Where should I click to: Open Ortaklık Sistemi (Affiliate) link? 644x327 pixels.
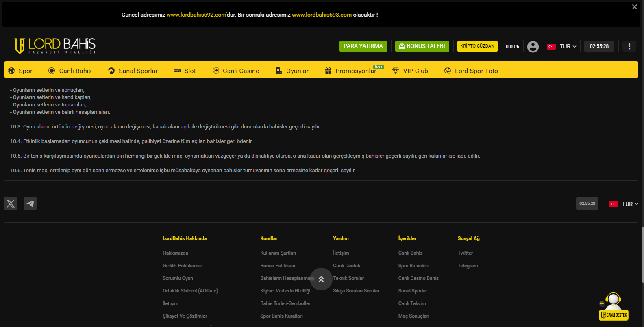coord(190,291)
